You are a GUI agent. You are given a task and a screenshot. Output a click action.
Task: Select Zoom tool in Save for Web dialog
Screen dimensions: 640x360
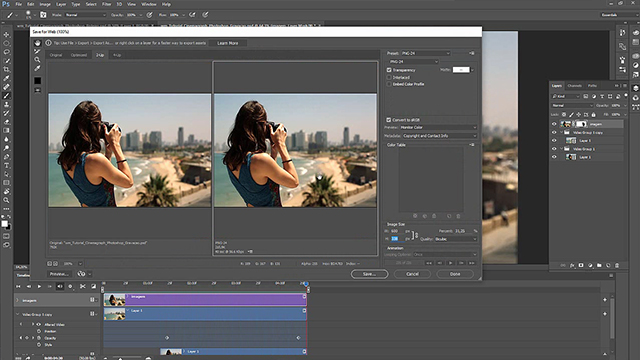click(38, 60)
